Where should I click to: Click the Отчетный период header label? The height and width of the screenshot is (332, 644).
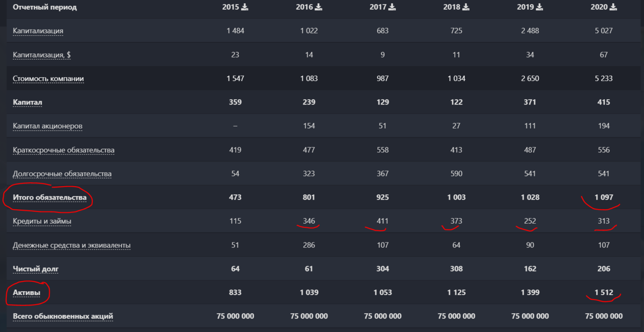[x=45, y=7]
